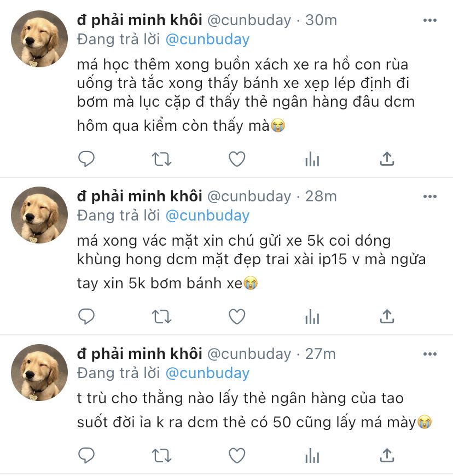Retweet the tweet posted 28m ago
The height and width of the screenshot is (476, 453).
pos(161,316)
